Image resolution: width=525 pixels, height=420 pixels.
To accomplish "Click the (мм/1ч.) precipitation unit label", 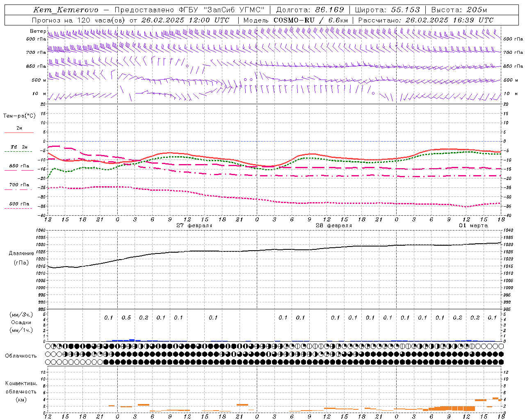I will coord(21,330).
